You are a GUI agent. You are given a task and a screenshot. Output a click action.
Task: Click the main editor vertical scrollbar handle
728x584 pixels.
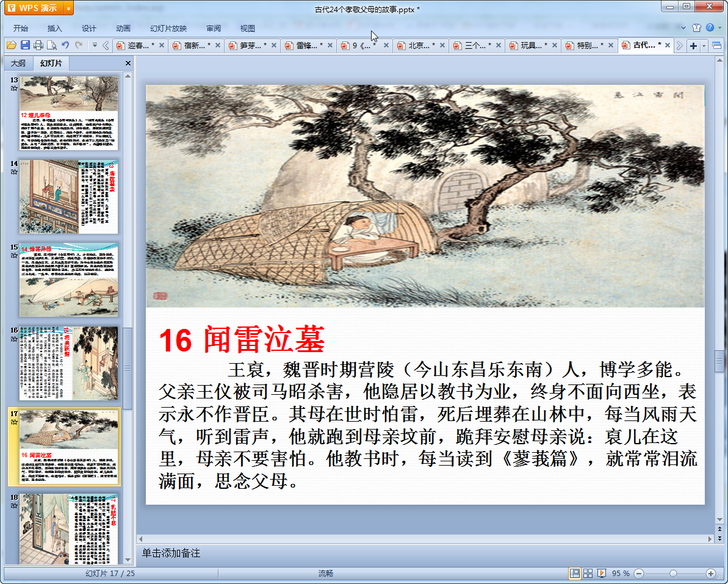tap(719, 361)
